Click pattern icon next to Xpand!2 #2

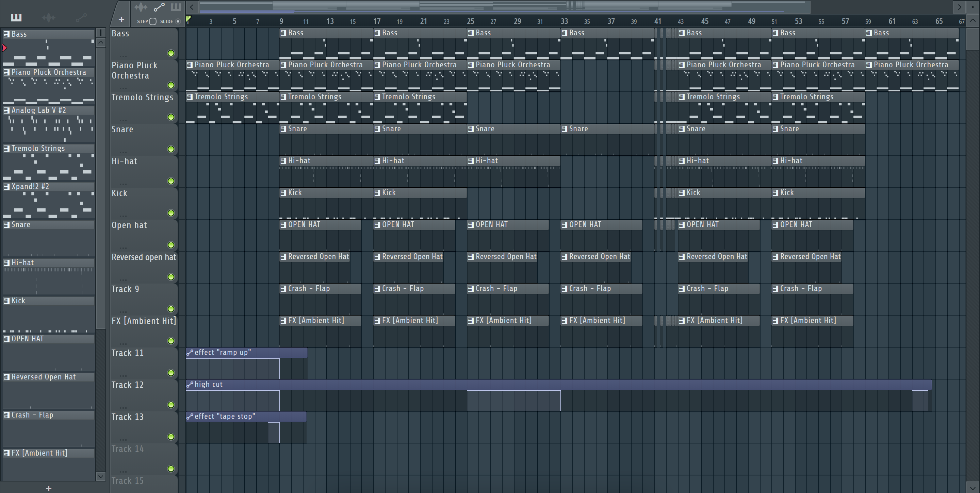tap(6, 186)
